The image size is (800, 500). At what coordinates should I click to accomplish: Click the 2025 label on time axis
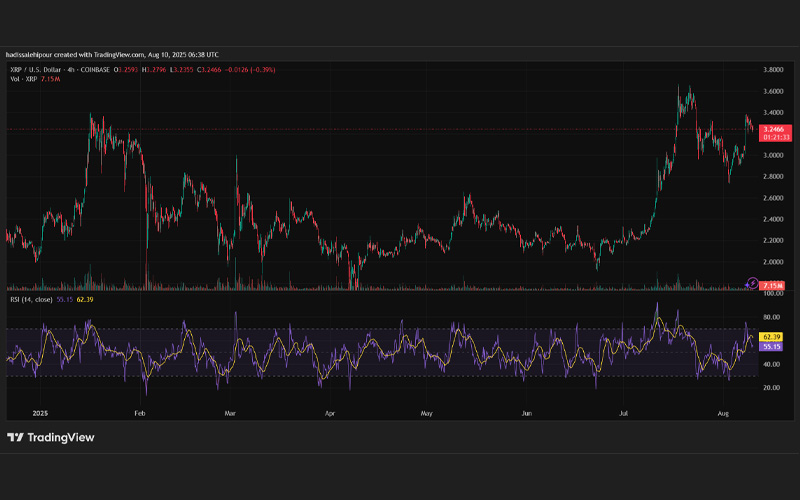(x=40, y=413)
